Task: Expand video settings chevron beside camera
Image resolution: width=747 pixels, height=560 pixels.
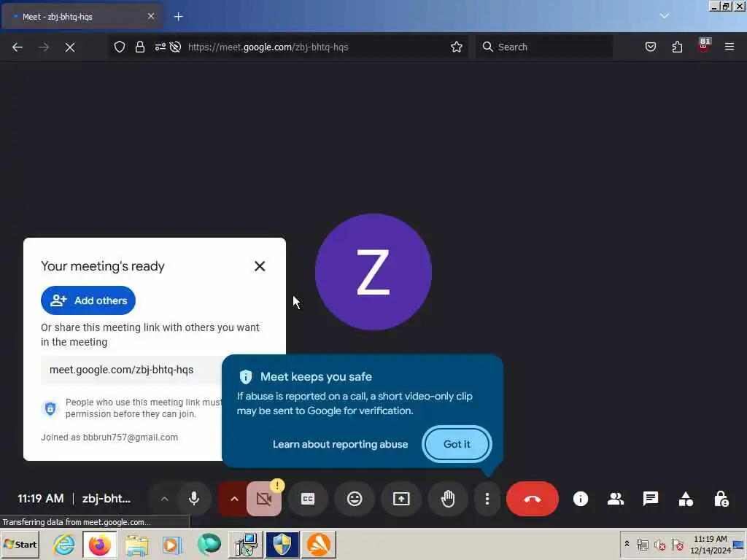Action: pos(234,499)
